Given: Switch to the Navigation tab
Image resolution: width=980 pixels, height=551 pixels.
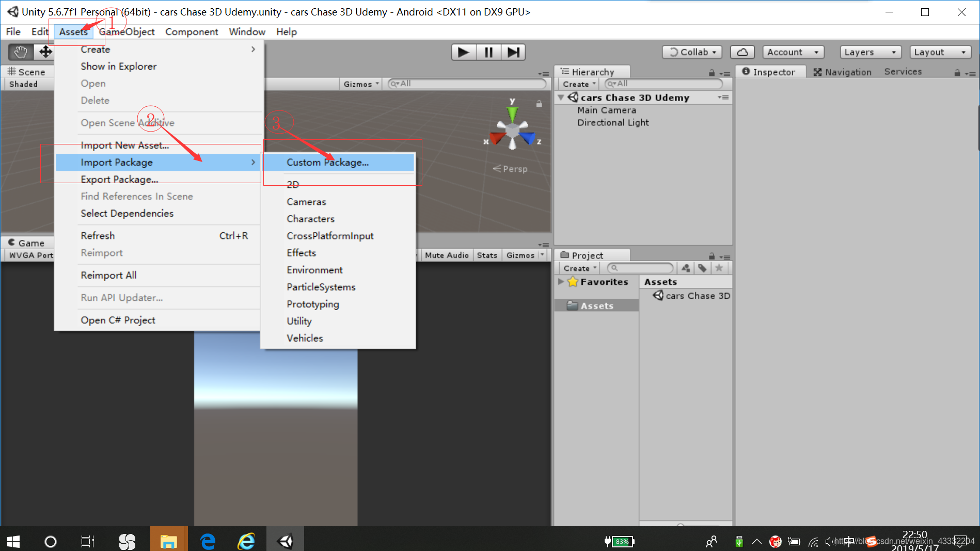Looking at the screenshot, I should tap(843, 72).
